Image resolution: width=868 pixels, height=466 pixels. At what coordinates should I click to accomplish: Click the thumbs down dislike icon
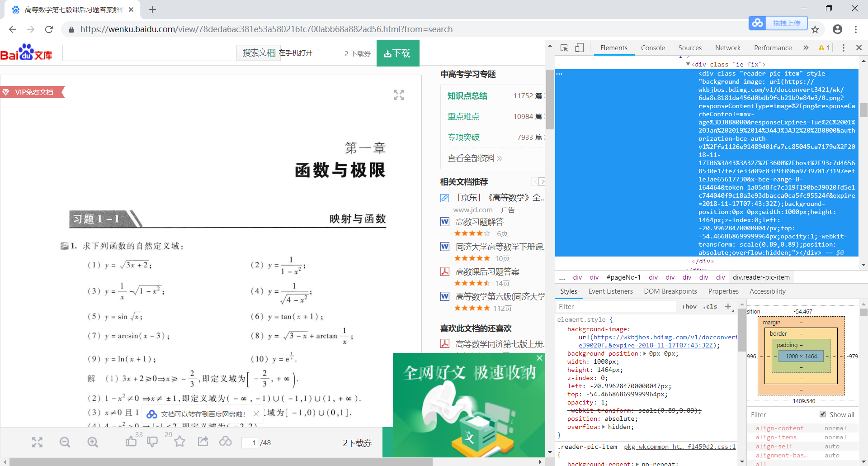pos(152,442)
